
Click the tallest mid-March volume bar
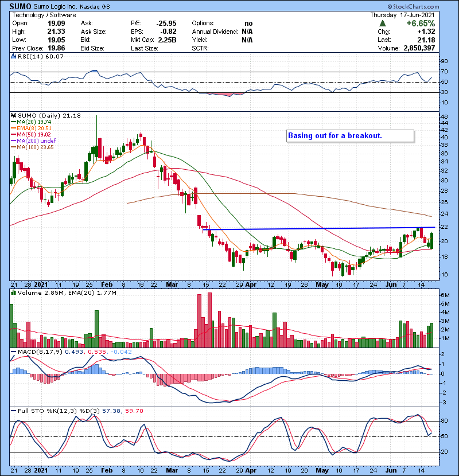(x=209, y=320)
